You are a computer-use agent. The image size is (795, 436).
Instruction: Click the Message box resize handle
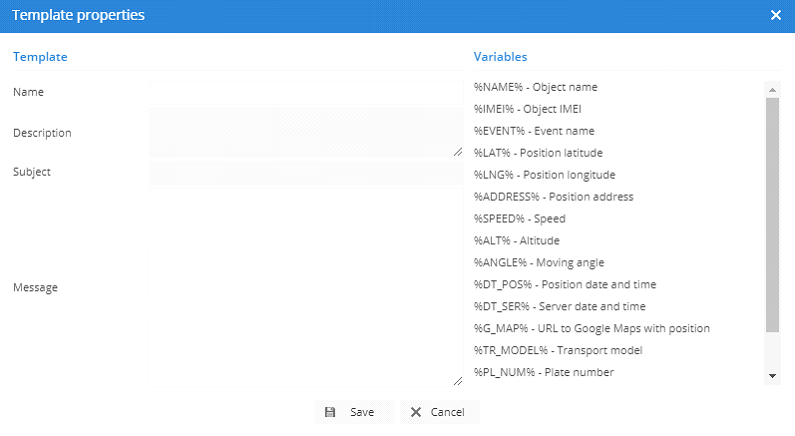click(458, 381)
